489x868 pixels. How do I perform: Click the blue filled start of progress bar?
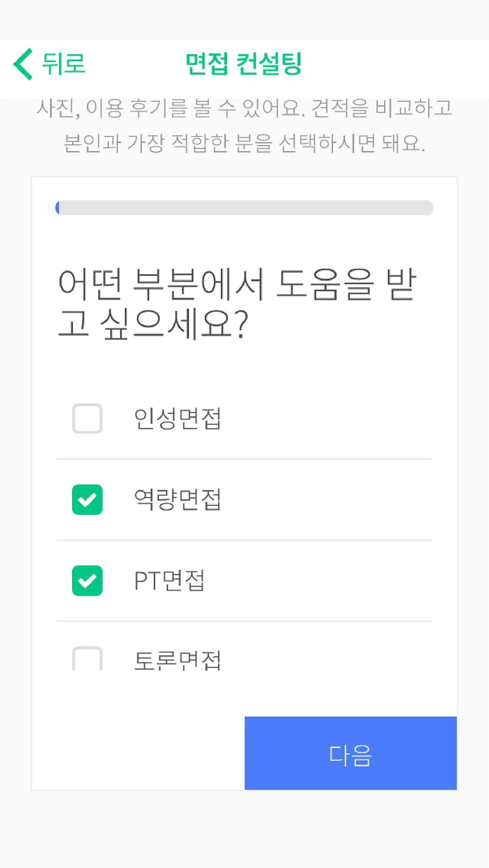pos(57,208)
